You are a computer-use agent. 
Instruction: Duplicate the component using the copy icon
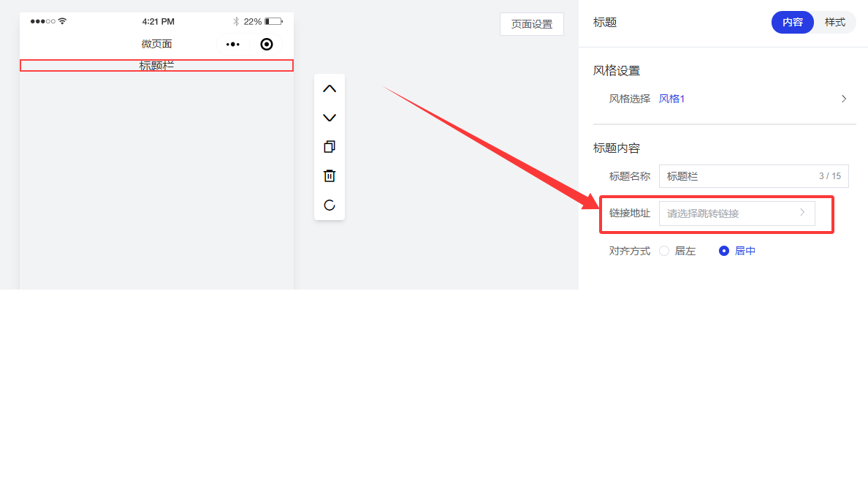tap(329, 147)
